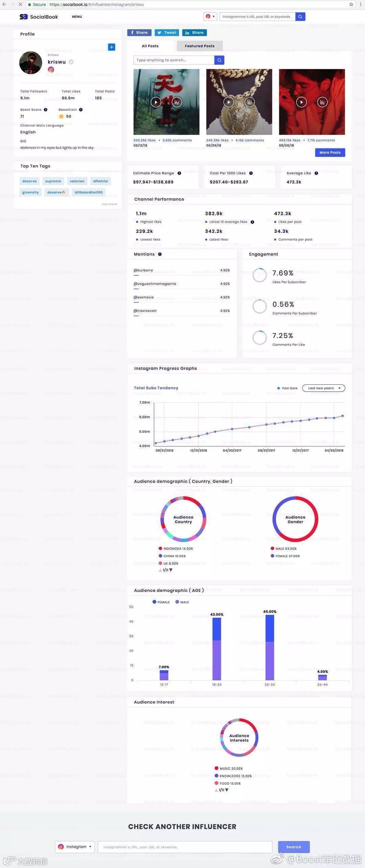Click the browser back arrow

[4, 4]
